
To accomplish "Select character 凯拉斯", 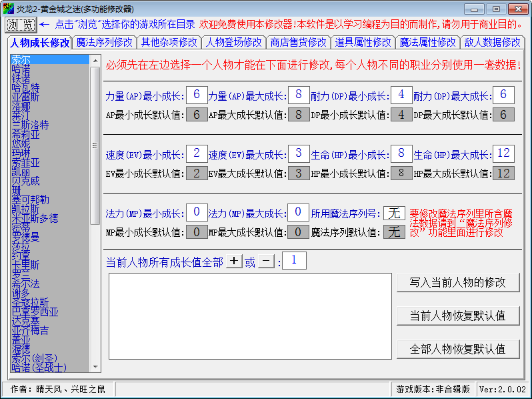I will (x=50, y=209).
